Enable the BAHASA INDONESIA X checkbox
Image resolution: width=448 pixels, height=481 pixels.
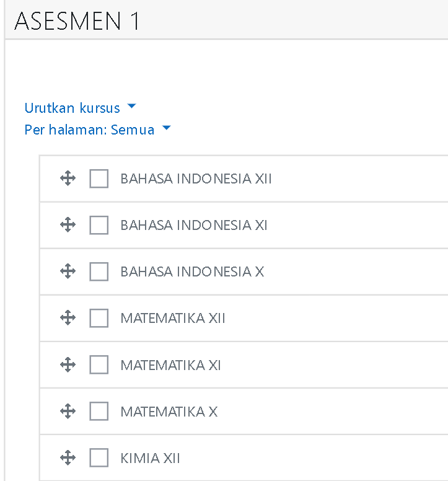pyautogui.click(x=99, y=271)
